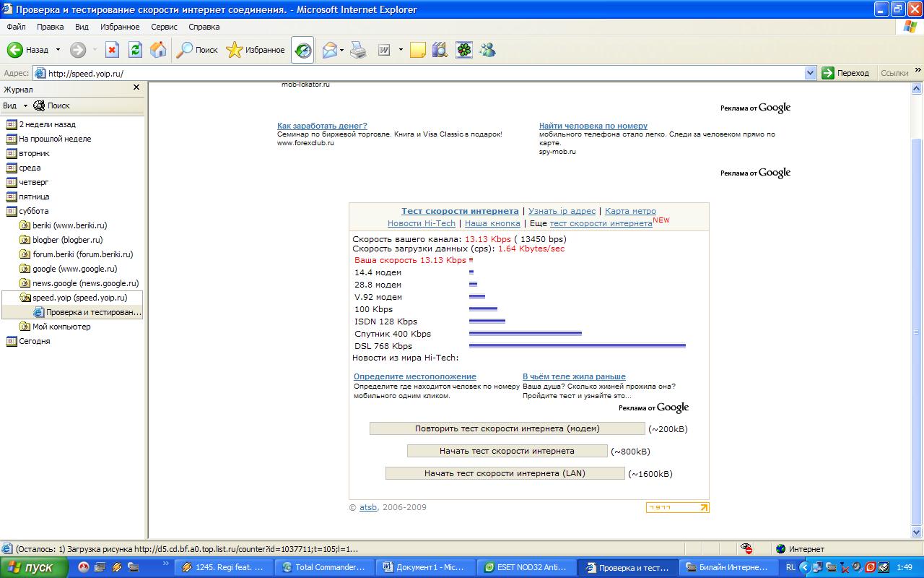
Task: Open the Избранное favorites star button
Action: 256,50
